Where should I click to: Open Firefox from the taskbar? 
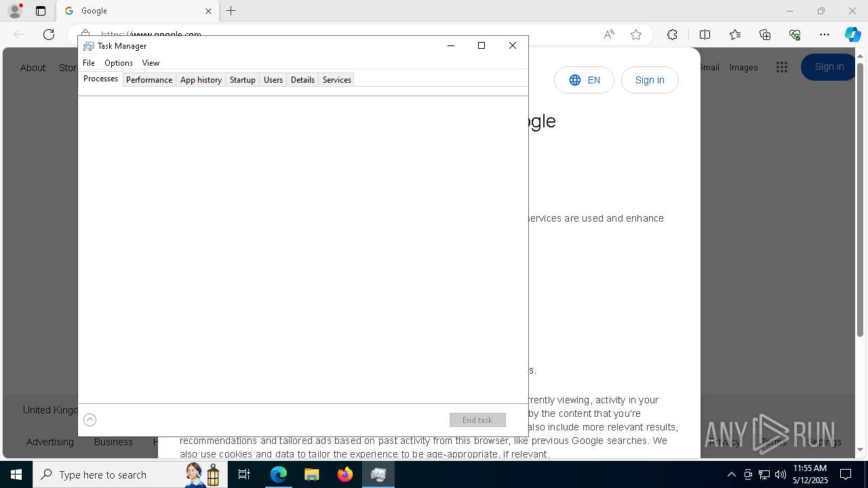pos(345,474)
